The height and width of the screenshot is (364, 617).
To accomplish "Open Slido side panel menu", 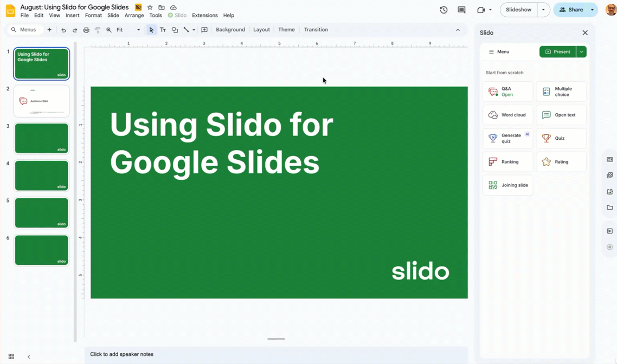I will tap(499, 51).
